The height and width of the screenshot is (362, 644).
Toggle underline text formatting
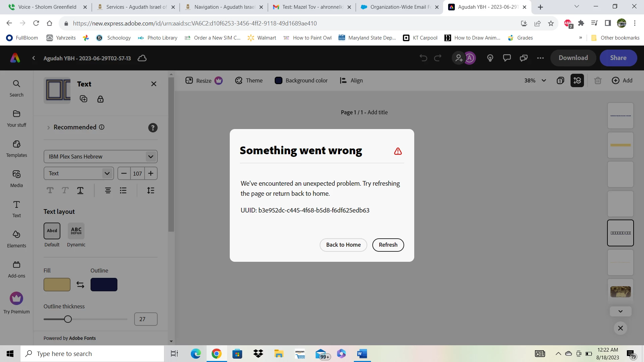[80, 190]
